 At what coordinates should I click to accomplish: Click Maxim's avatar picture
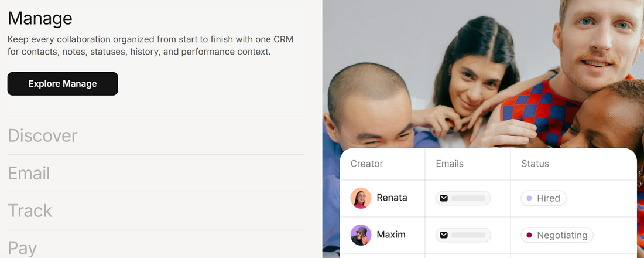pos(361,235)
